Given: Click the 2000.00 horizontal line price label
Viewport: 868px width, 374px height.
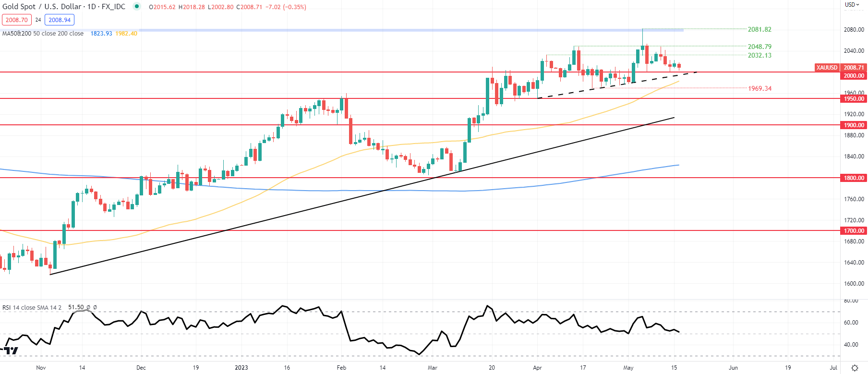Looking at the screenshot, I should [x=854, y=76].
